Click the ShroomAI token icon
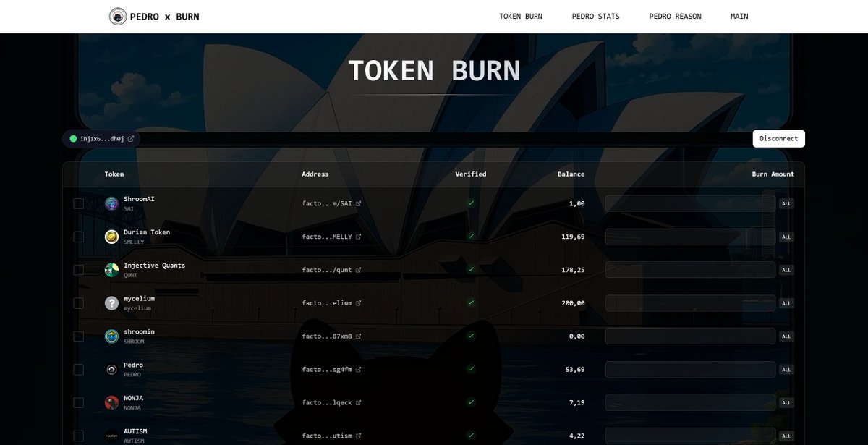Image resolution: width=868 pixels, height=445 pixels. pos(111,203)
